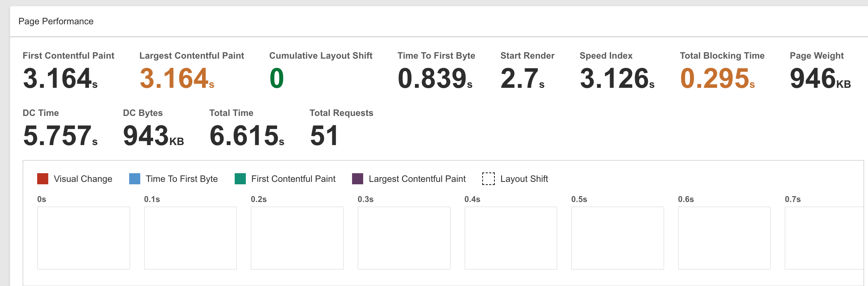The image size is (868, 286).
Task: Click the Total Blocking Time 0.295s value
Action: click(717, 78)
